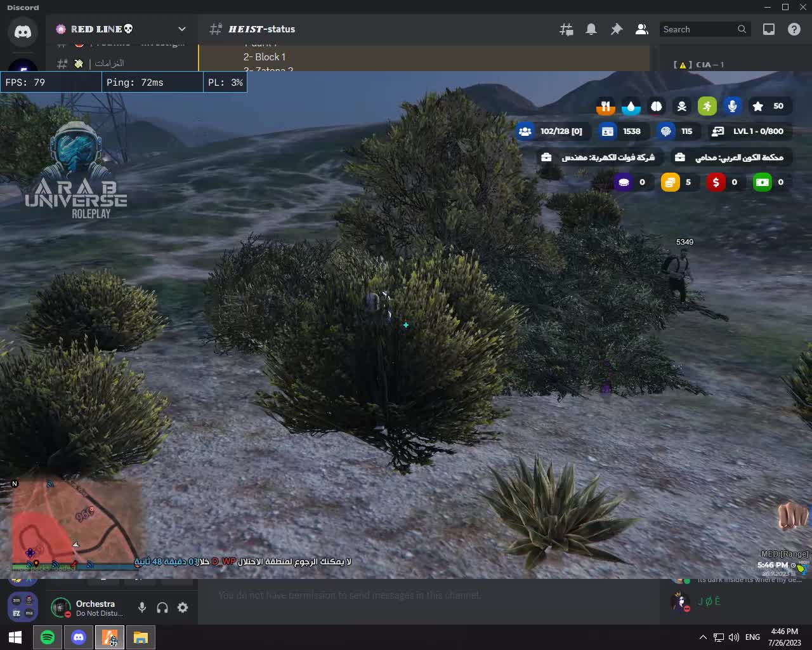
Task: Click the Search input field
Action: [698, 29]
